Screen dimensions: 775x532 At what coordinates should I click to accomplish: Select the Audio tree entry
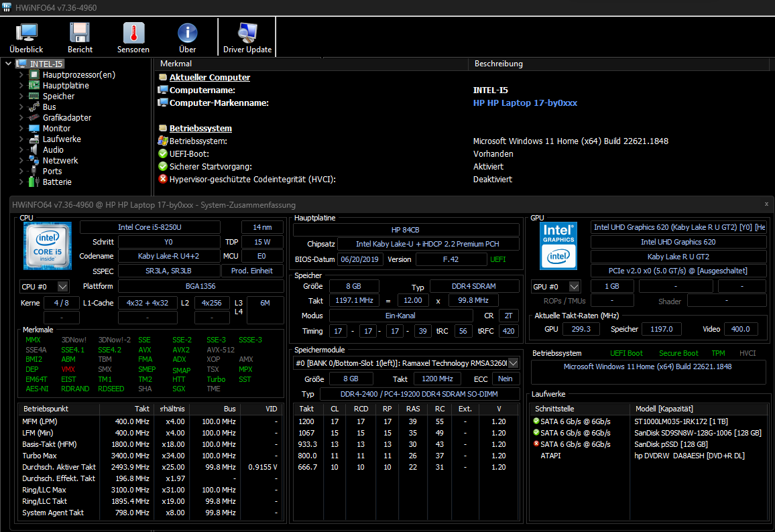click(x=53, y=149)
